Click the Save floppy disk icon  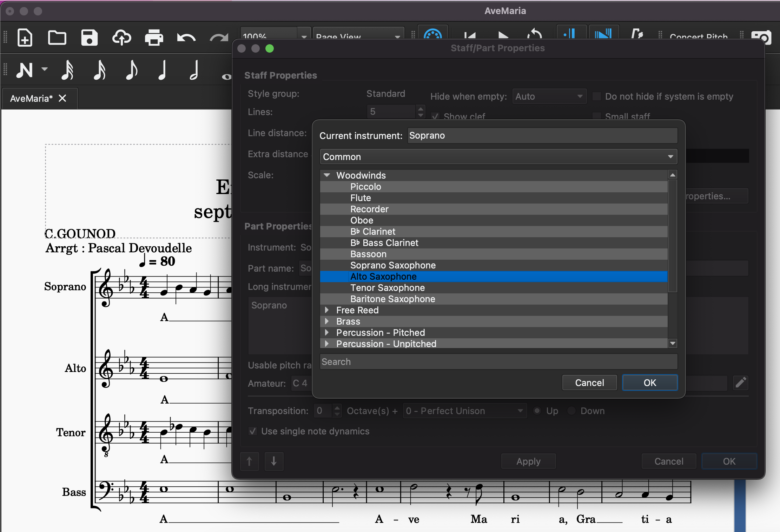pos(89,38)
